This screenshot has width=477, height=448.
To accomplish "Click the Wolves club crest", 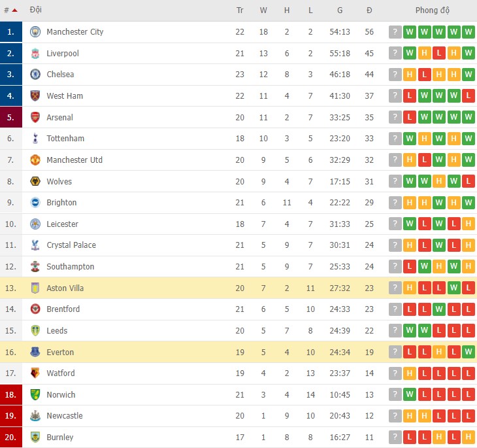I will 35,182.
